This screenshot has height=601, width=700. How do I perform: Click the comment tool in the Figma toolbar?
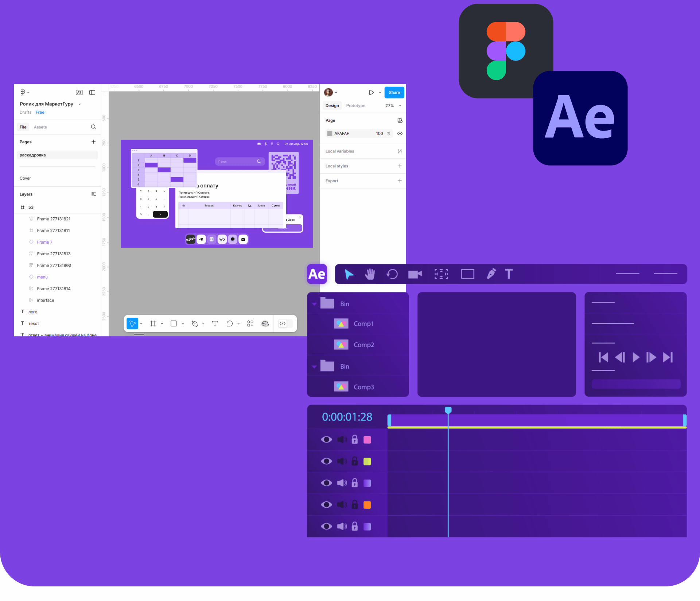pos(229,323)
